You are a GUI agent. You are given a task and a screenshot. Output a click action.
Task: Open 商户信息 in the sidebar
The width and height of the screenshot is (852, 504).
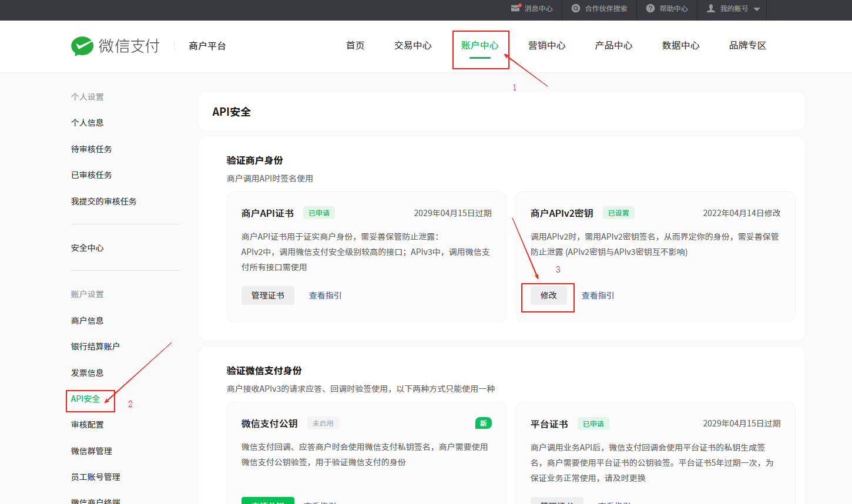click(x=87, y=321)
